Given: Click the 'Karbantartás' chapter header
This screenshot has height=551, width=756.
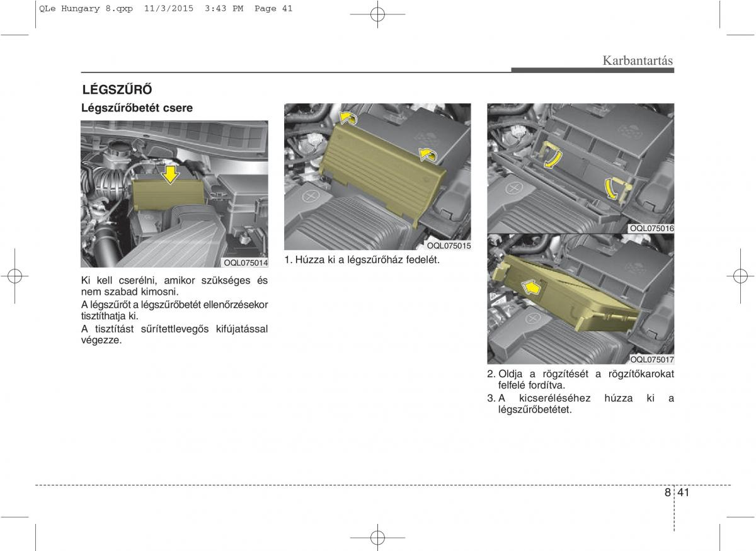Looking at the screenshot, I should click(638, 60).
